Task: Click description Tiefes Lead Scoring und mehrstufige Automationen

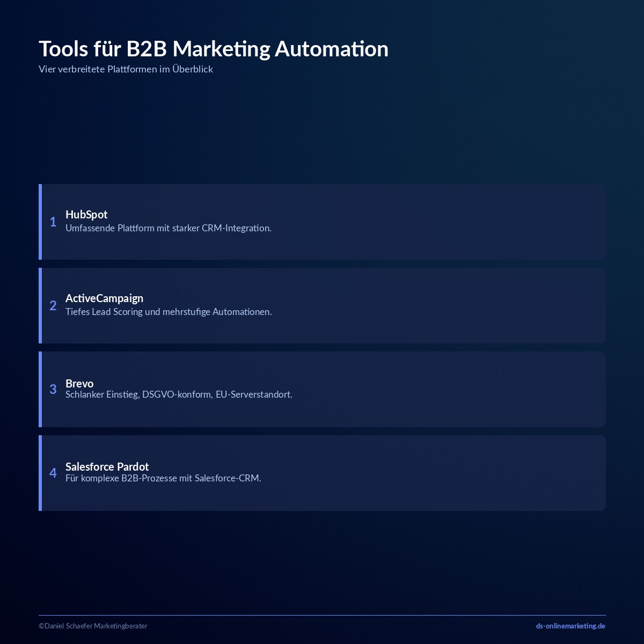Action: click(x=169, y=312)
